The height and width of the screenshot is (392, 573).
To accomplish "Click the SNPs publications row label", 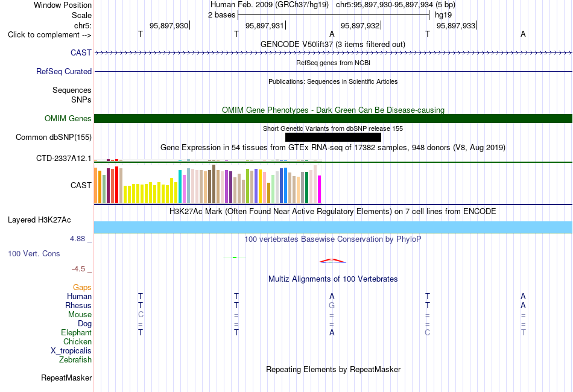I will [x=81, y=100].
